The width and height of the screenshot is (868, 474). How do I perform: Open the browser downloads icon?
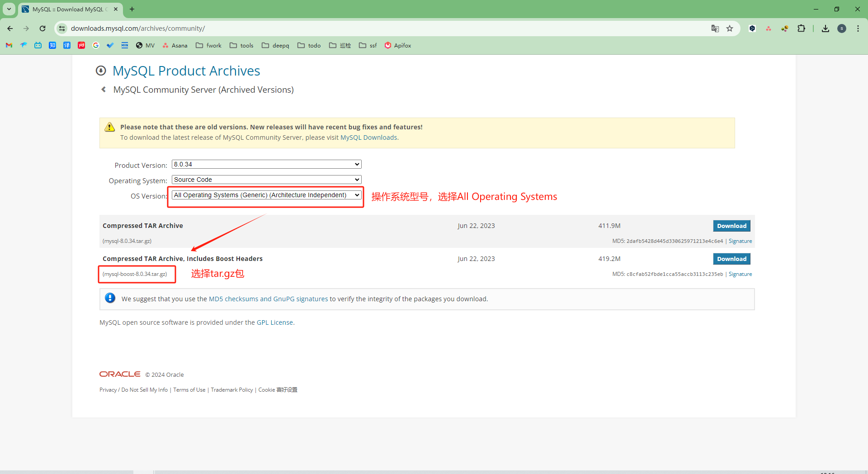(826, 28)
